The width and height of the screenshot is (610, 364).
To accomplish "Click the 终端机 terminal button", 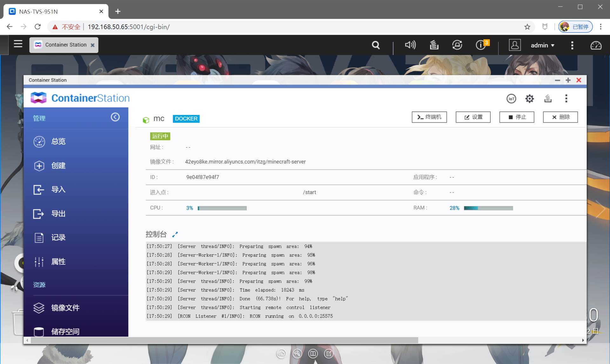I will click(x=429, y=117).
